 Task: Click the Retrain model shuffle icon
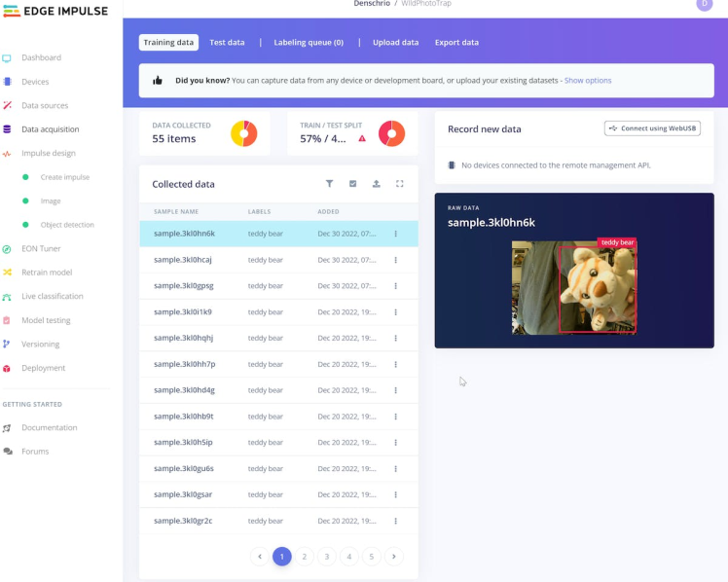(7, 273)
